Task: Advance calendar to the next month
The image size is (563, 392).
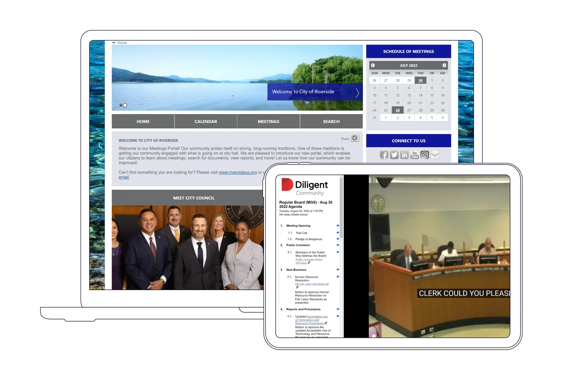Action: [444, 65]
